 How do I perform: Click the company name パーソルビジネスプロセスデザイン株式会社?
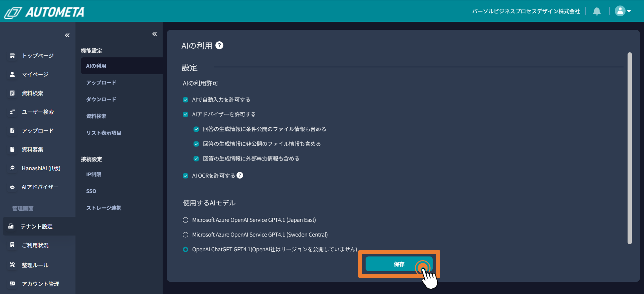526,11
